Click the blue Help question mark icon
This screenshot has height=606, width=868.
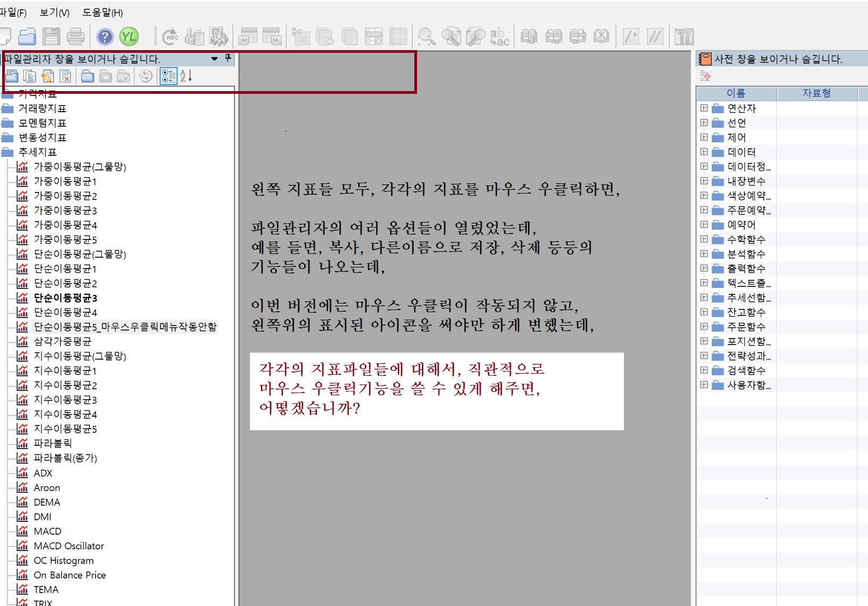click(105, 37)
